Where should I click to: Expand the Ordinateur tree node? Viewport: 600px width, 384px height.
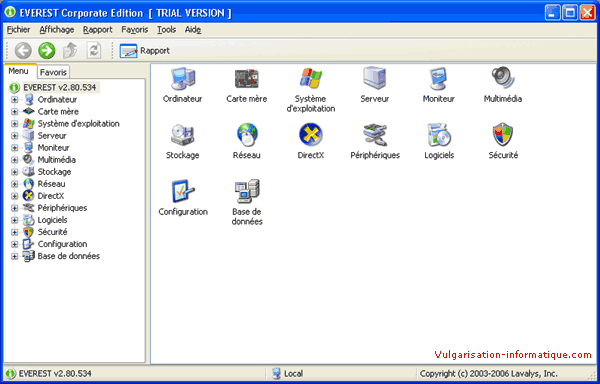click(15, 100)
